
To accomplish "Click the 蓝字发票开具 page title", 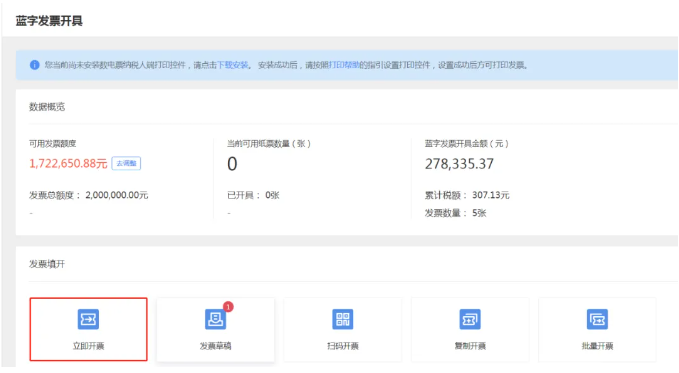I will (49, 20).
